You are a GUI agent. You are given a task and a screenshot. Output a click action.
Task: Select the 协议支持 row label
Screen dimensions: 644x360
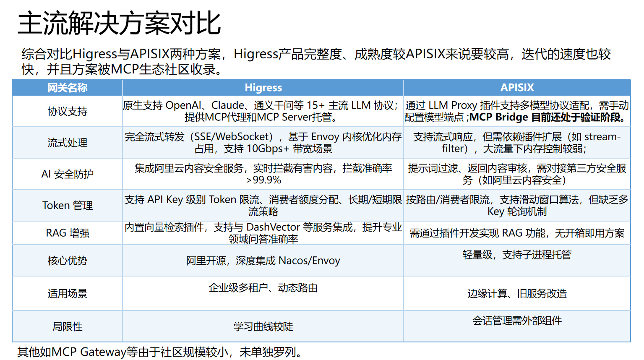(67, 111)
